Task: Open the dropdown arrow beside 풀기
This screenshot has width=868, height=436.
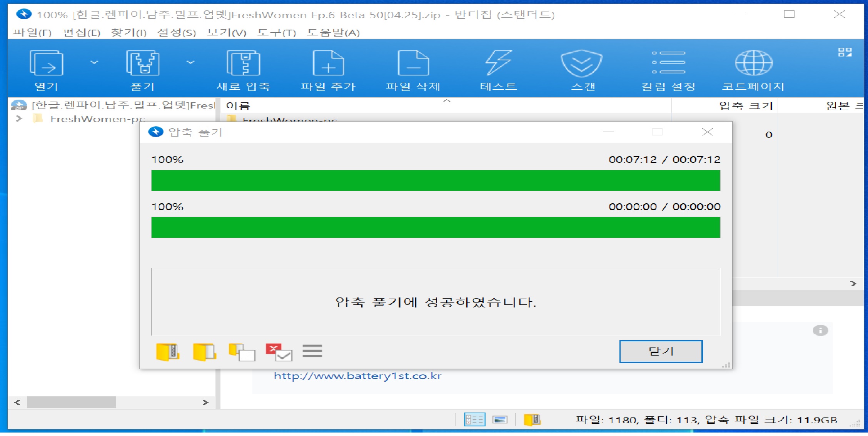Action: click(x=190, y=62)
